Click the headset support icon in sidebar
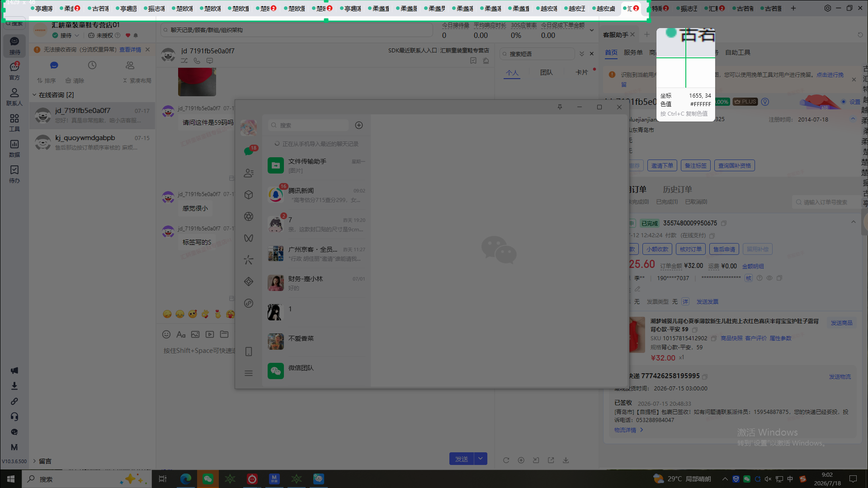 14,417
